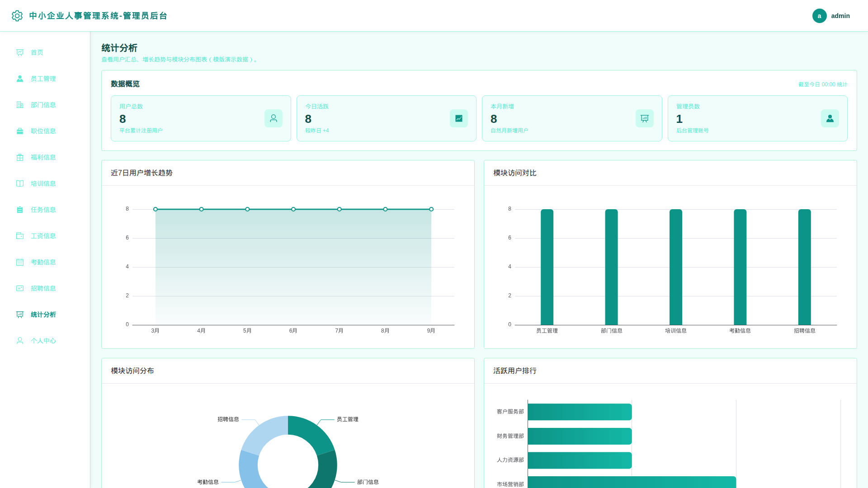
Task: Click the 近7日用户增长趋势 chart title
Action: [142, 173]
